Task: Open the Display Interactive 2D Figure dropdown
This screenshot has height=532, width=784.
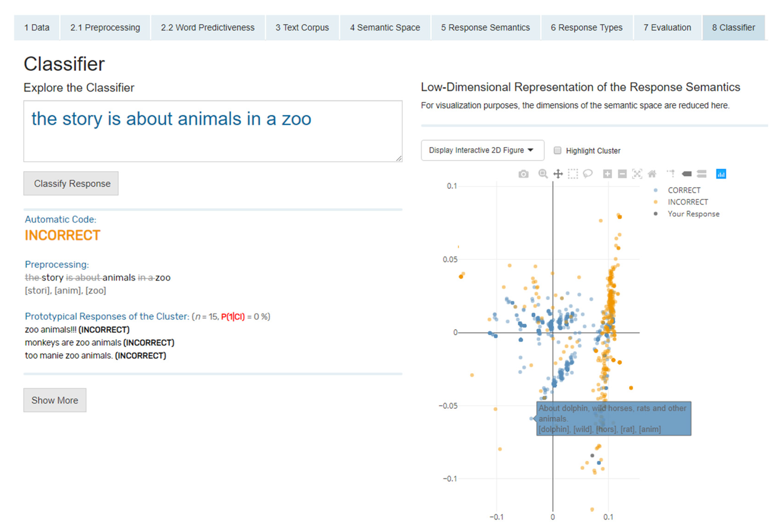Action: pyautogui.click(x=482, y=150)
